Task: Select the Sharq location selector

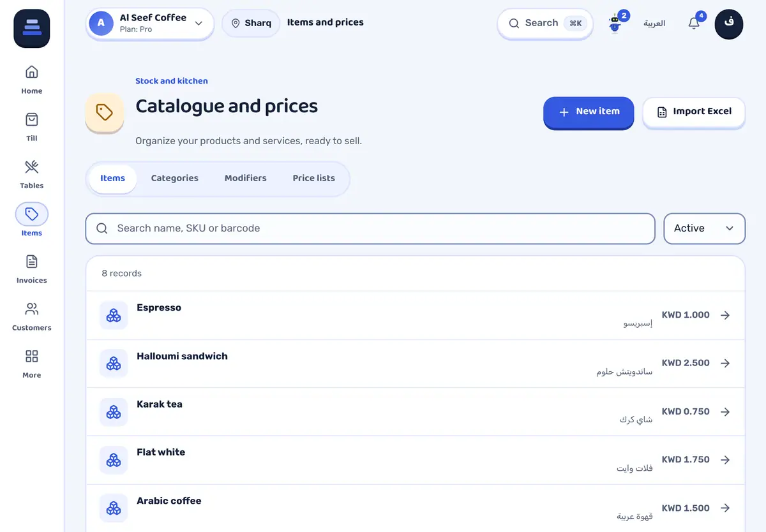Action: pyautogui.click(x=251, y=23)
